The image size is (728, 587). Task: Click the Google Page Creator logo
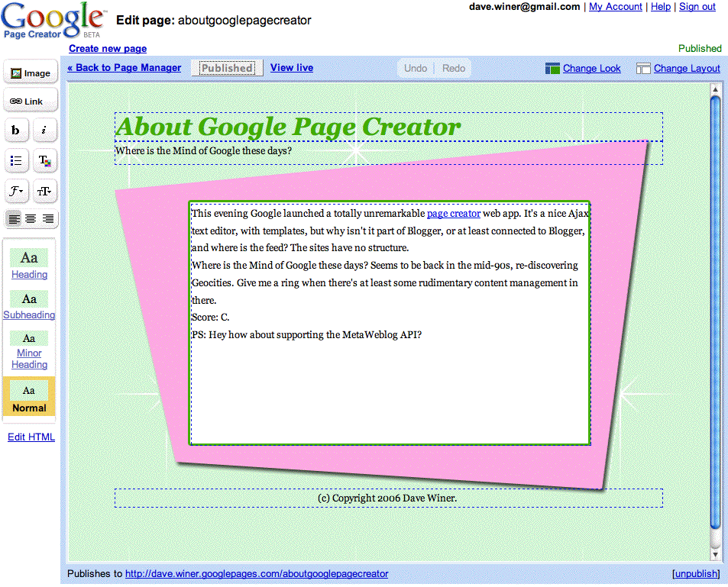pos(53,21)
